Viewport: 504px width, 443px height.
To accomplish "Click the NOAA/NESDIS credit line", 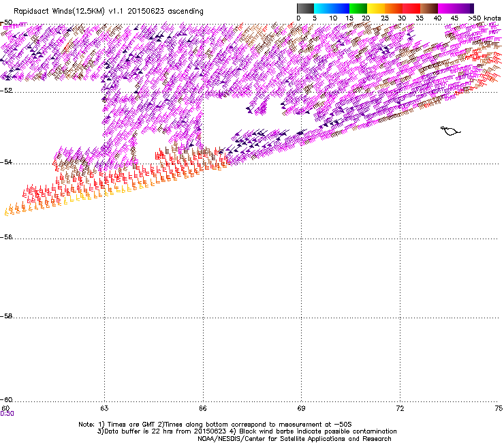I will pyautogui.click(x=294, y=439).
